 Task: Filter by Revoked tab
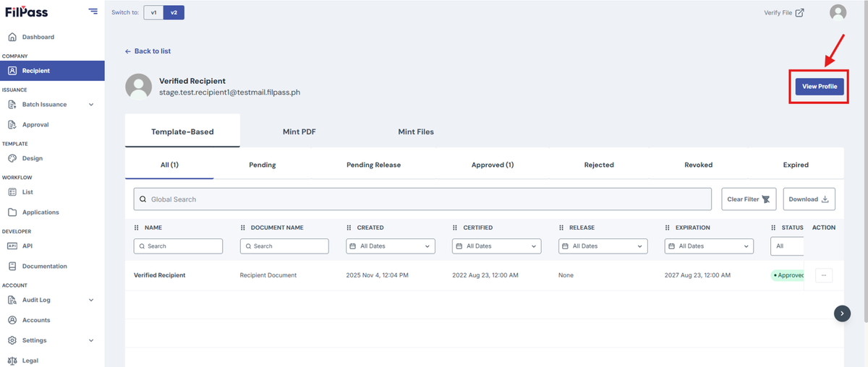point(699,165)
